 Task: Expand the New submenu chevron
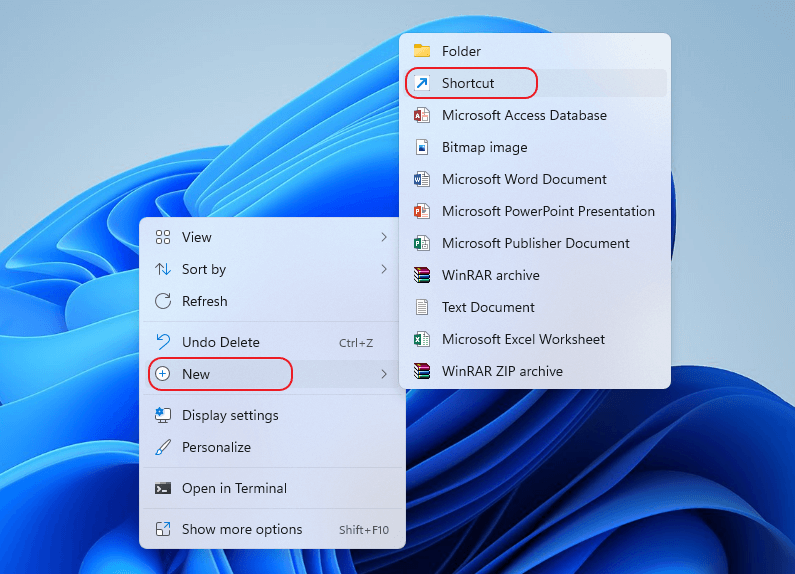[384, 374]
